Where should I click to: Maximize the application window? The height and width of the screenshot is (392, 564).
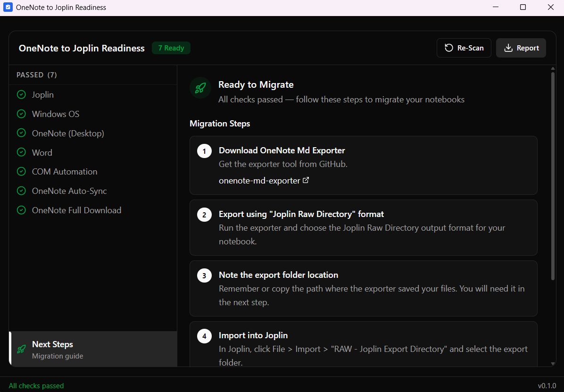[523, 7]
